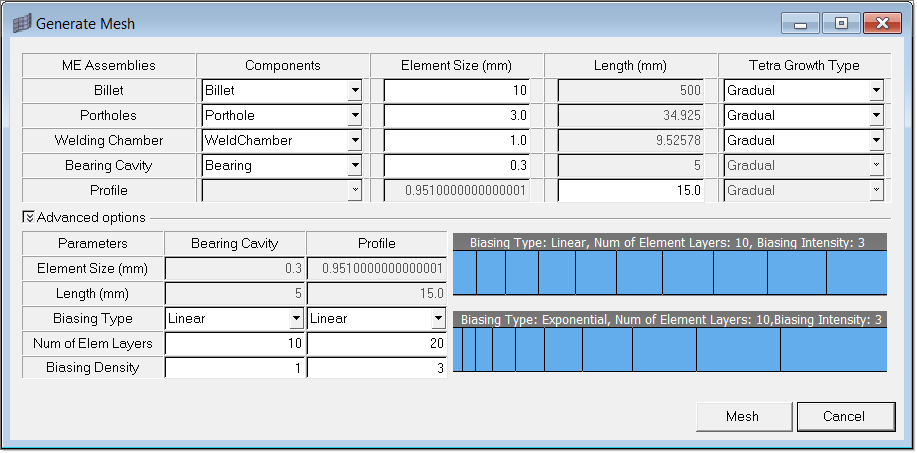
Task: Open the Bearing components dropdown
Action: (x=354, y=166)
